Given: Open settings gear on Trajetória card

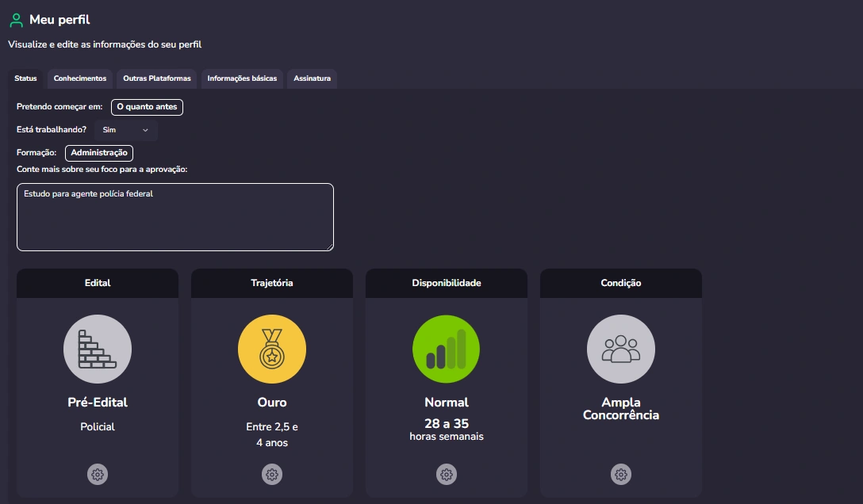Looking at the screenshot, I should pos(272,475).
